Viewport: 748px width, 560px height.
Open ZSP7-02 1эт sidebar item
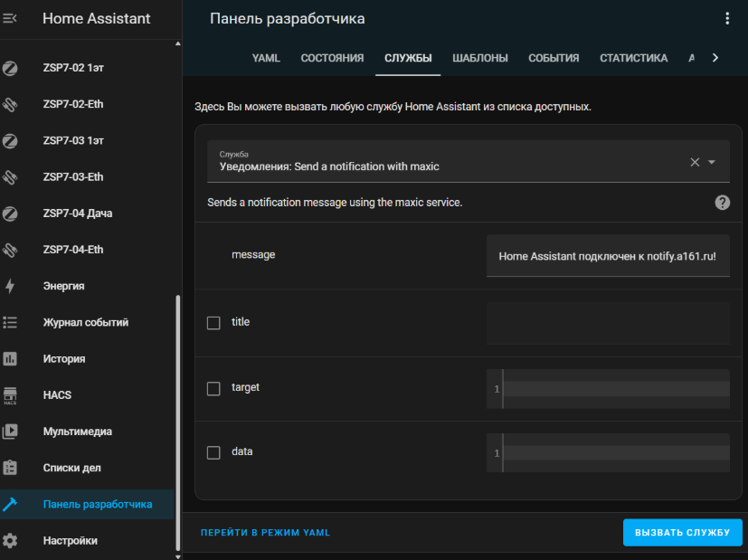(89, 68)
